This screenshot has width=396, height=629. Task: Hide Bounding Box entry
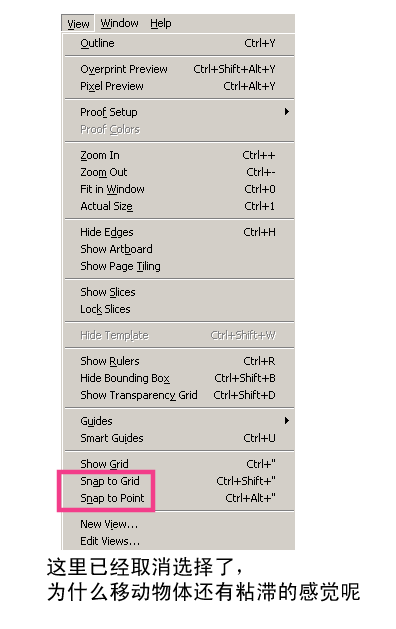(179, 378)
